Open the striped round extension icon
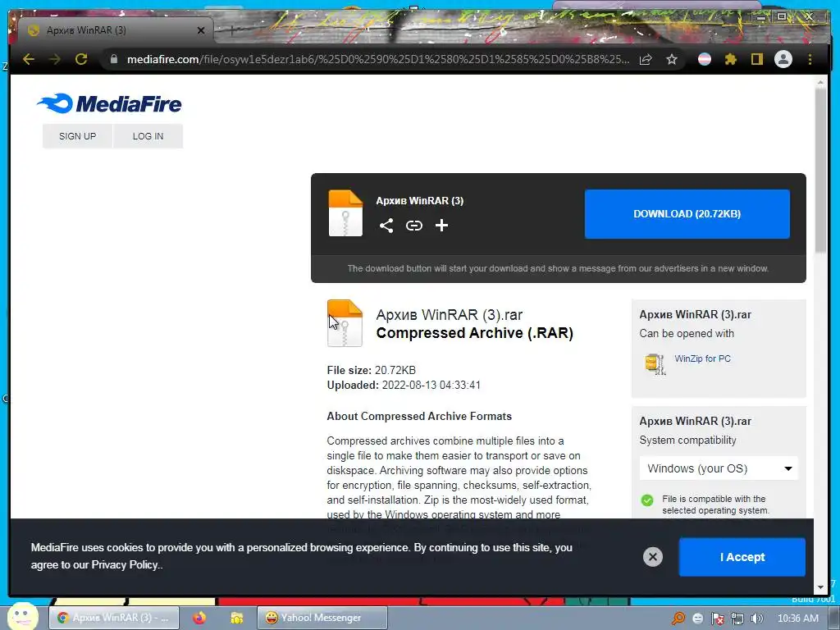This screenshot has height=630, width=840. tap(705, 59)
